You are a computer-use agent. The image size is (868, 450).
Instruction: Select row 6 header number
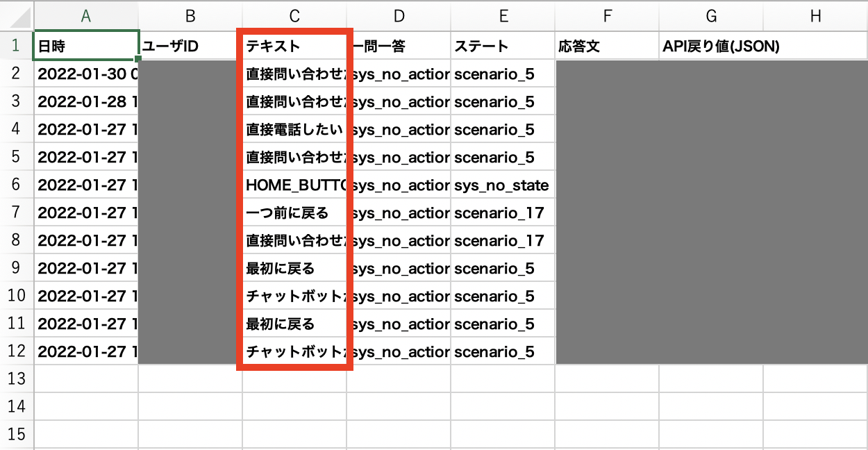click(17, 185)
